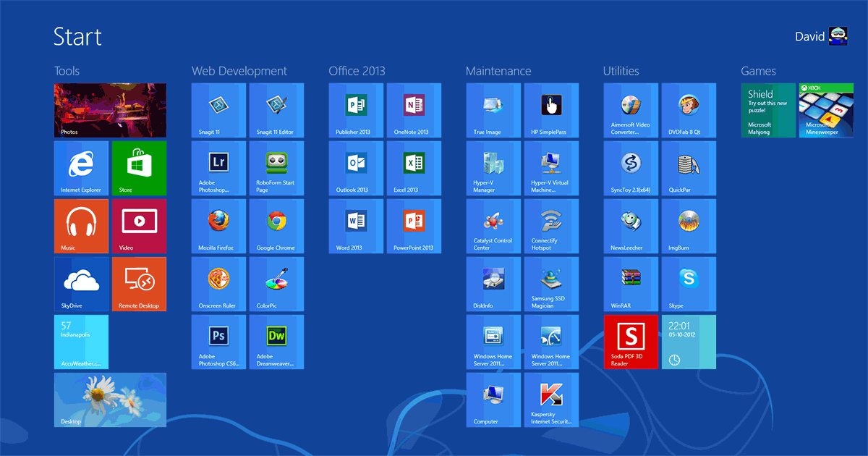Click David's account avatar picture
This screenshot has width=868, height=456.
pos(838,36)
